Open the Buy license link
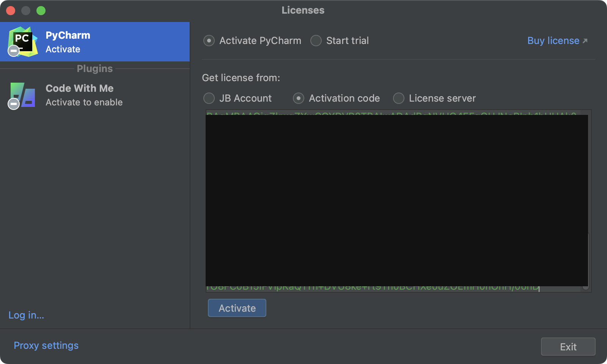The height and width of the screenshot is (364, 607). click(553, 41)
